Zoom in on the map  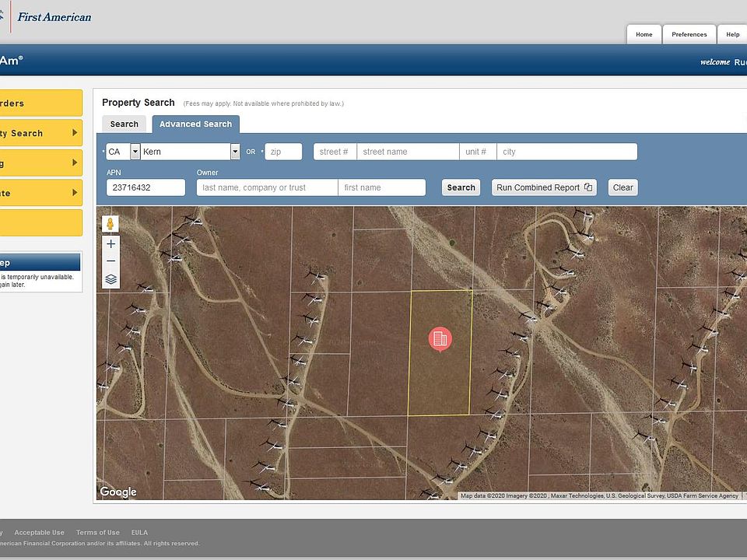110,244
